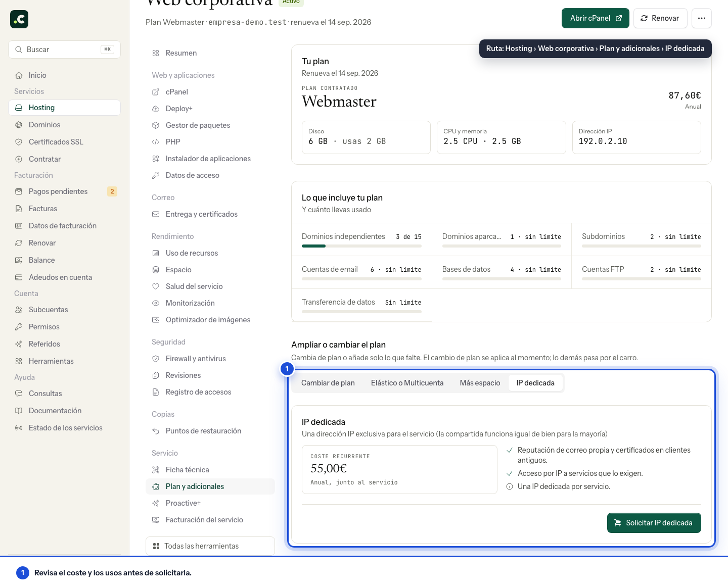Click the Salud del servicio heart icon
Viewport: 728px width, 588px height.
(156, 286)
